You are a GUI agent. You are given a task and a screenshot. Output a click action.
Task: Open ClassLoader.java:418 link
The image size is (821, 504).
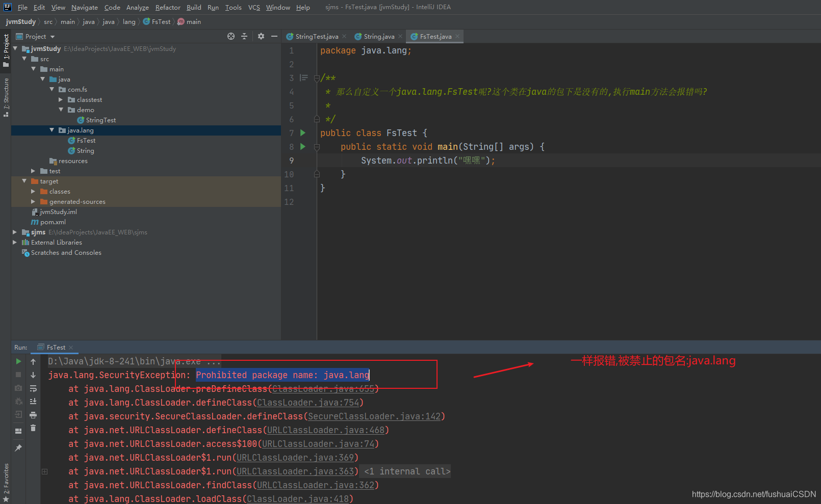[x=298, y=499]
